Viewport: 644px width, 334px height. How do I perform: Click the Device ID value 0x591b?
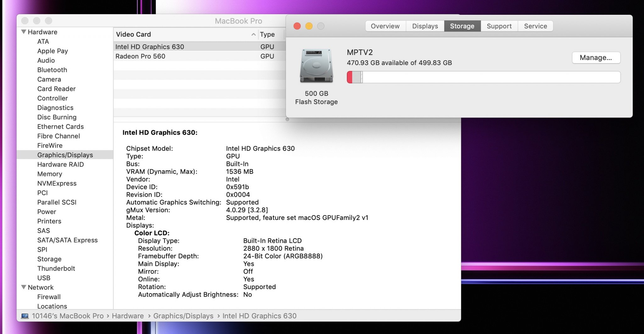[237, 187]
